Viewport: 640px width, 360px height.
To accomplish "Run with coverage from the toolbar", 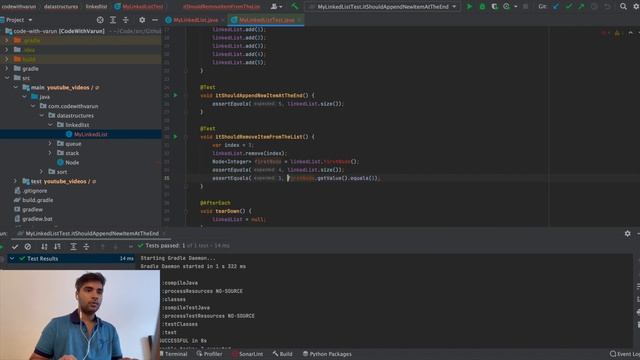I will tap(494, 7).
